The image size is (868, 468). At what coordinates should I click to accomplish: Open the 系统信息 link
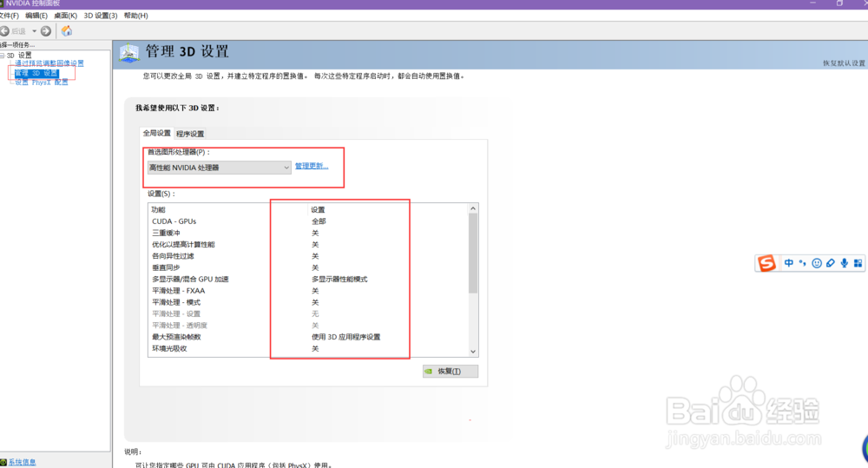(x=23, y=462)
